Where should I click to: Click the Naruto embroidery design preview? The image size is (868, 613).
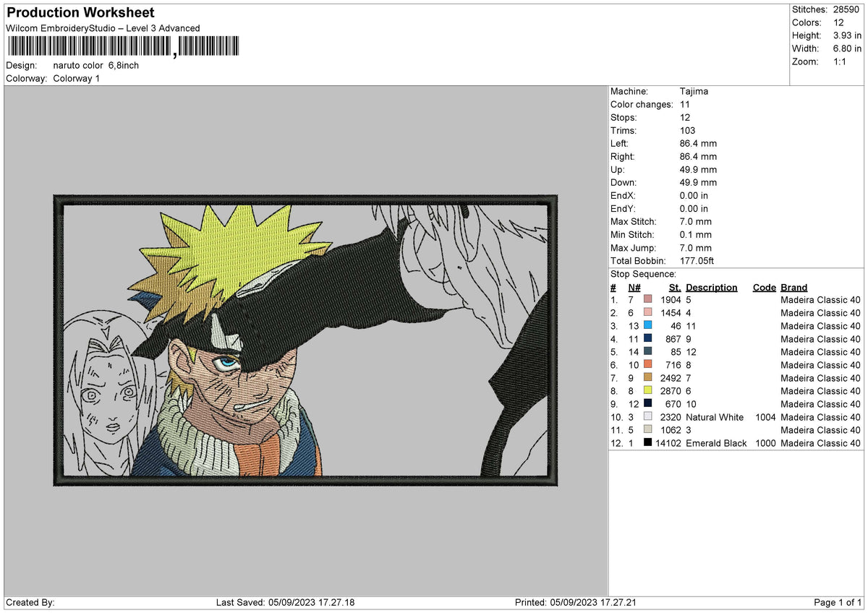(306, 340)
